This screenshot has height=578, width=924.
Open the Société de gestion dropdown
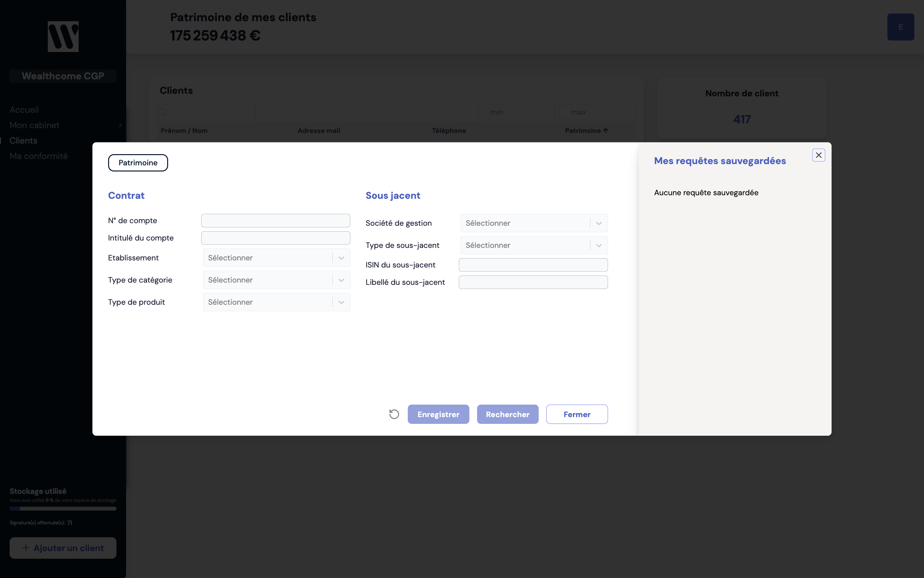click(534, 223)
